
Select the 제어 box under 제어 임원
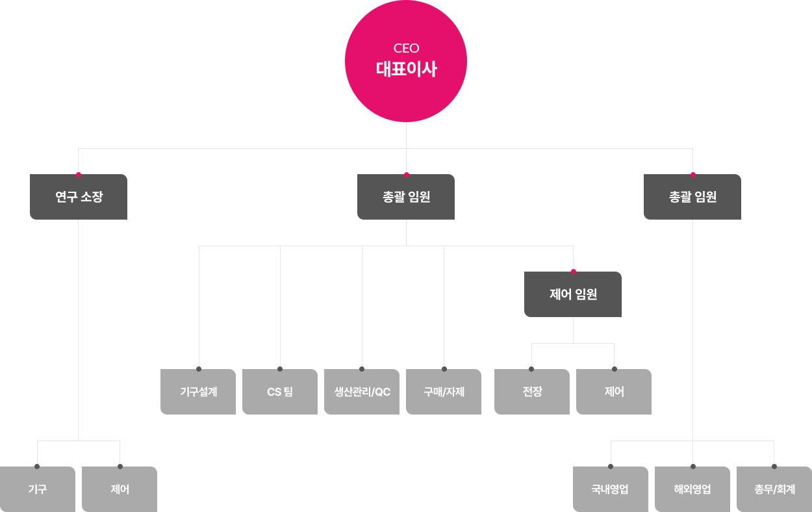614,392
